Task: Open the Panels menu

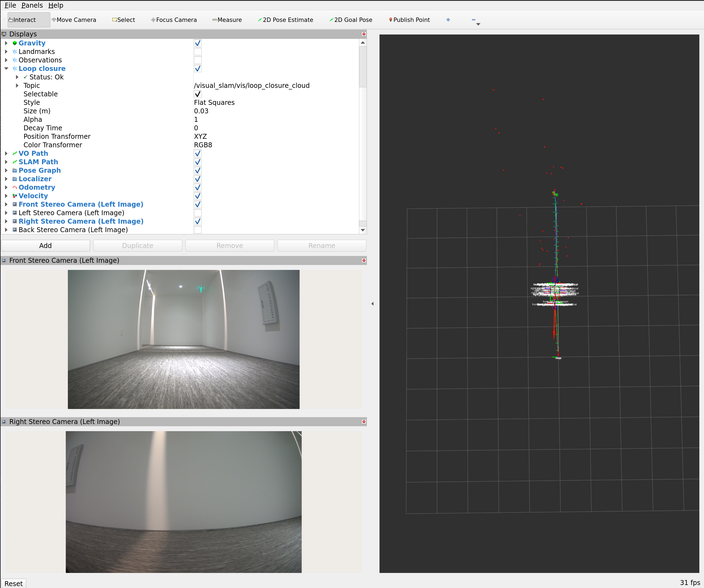Action: pyautogui.click(x=32, y=5)
